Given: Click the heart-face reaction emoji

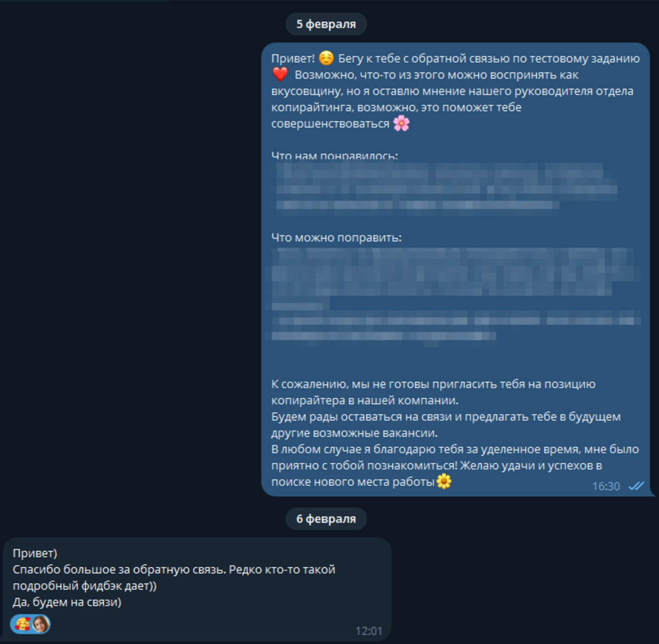Looking at the screenshot, I should tap(23, 624).
